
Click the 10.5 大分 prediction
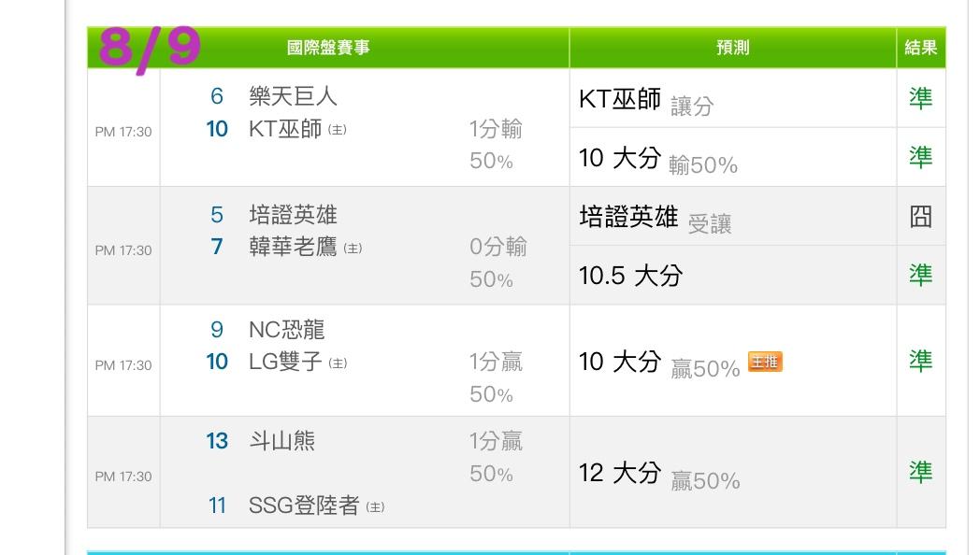tap(630, 276)
